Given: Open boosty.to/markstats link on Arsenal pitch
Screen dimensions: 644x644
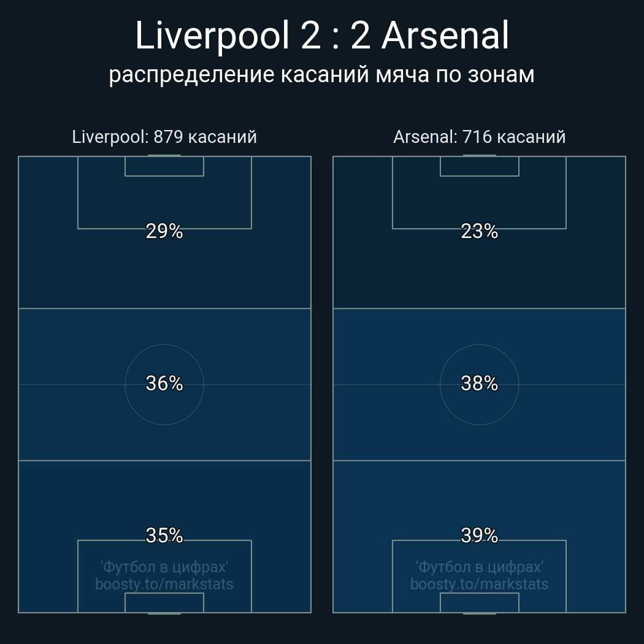Looking at the screenshot, I should (479, 584).
